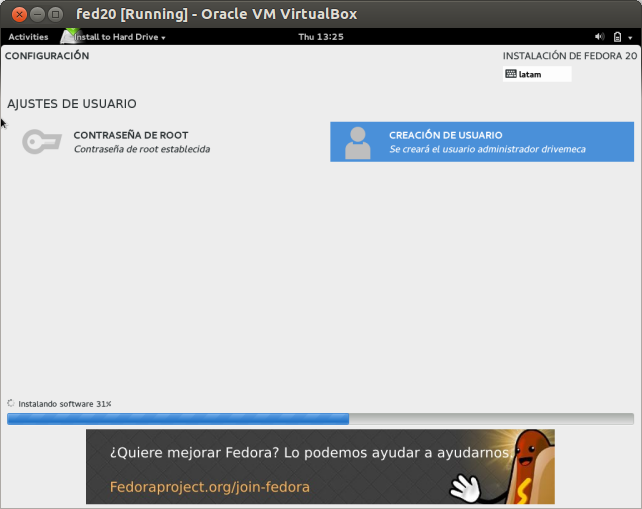Minimize the VirtualBox window

click(x=37, y=15)
